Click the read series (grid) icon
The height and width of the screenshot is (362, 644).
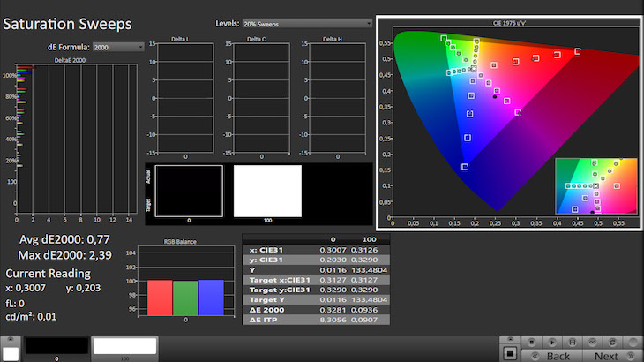531,342
